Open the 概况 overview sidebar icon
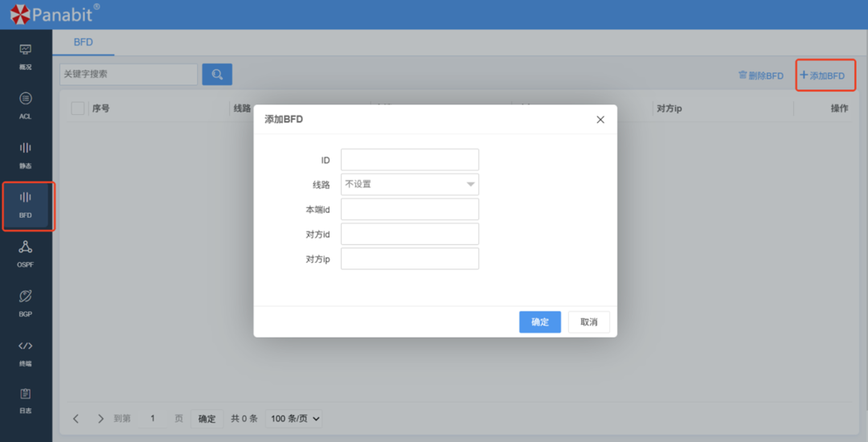The height and width of the screenshot is (442, 868). click(26, 55)
